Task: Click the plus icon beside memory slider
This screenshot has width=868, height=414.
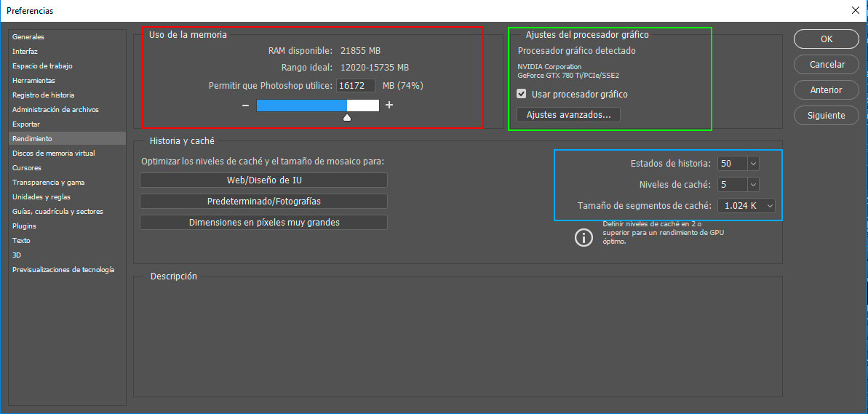Action: (389, 106)
